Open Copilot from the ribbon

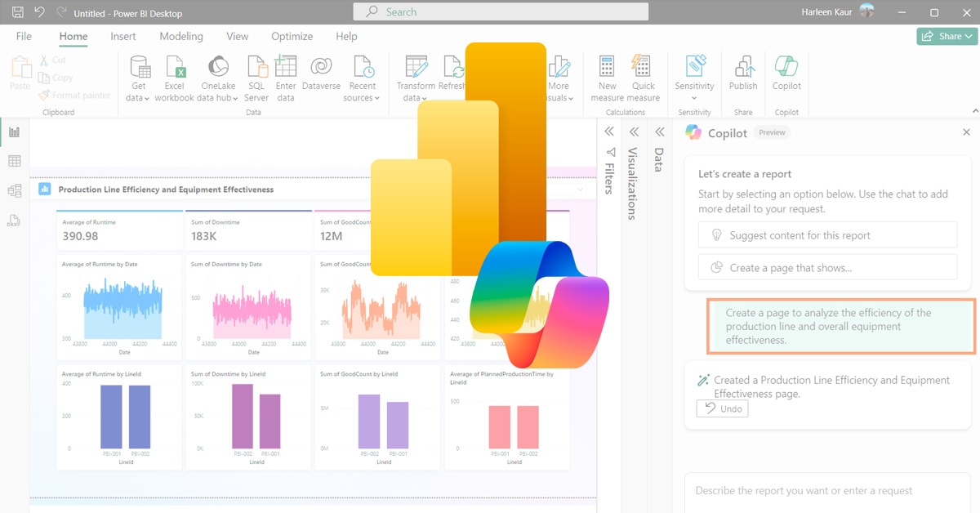(x=786, y=74)
